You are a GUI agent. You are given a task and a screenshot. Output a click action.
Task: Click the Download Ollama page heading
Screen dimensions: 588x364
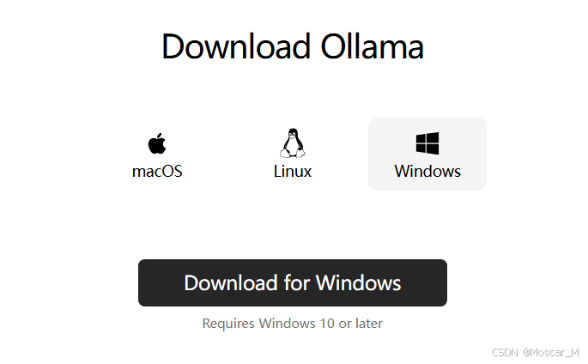(293, 46)
